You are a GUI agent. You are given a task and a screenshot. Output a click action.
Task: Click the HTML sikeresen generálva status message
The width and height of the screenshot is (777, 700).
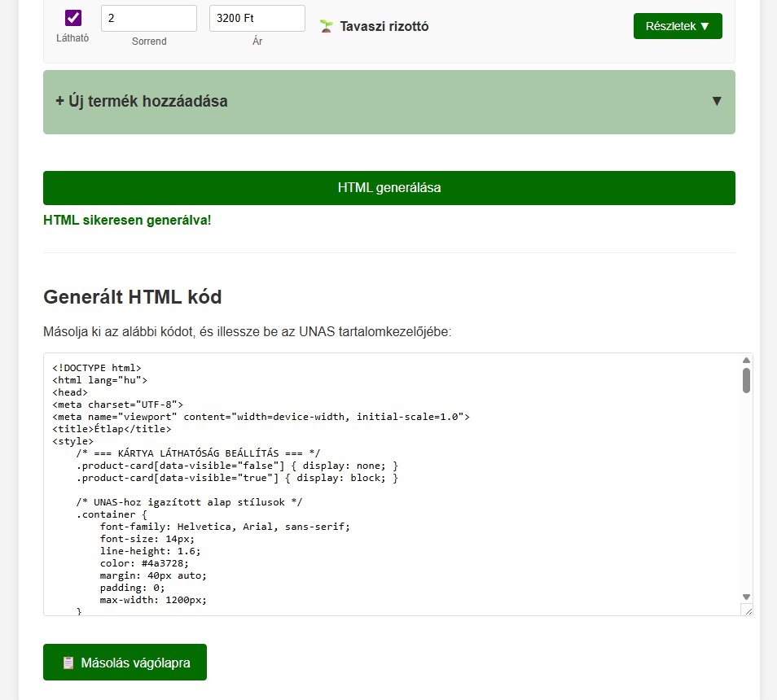click(127, 221)
